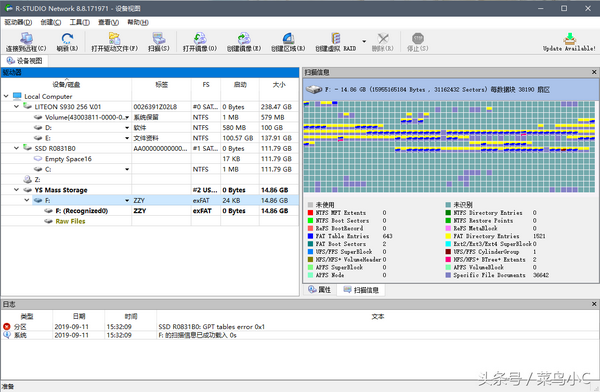Select the F: (Recognized0) tree row
The height and width of the screenshot is (392, 600).
[x=150, y=211]
